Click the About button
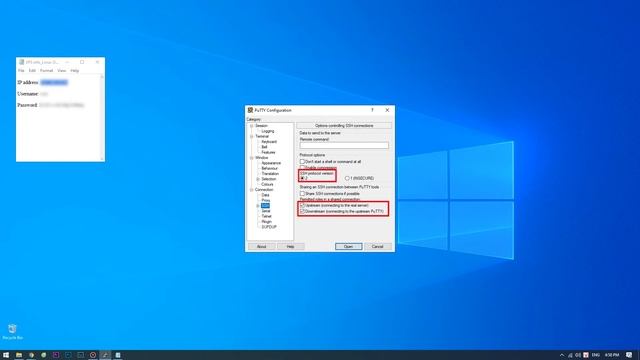Image resolution: width=640 pixels, height=360 pixels. pos(261,247)
